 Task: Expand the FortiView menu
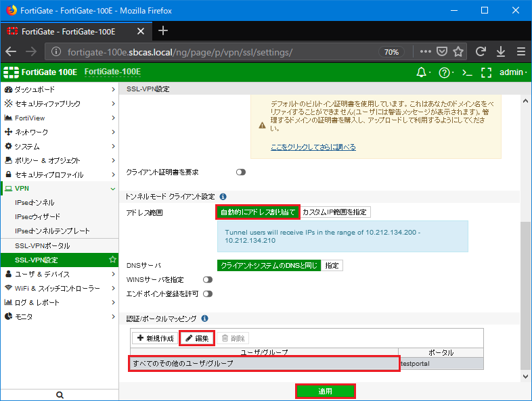point(60,118)
